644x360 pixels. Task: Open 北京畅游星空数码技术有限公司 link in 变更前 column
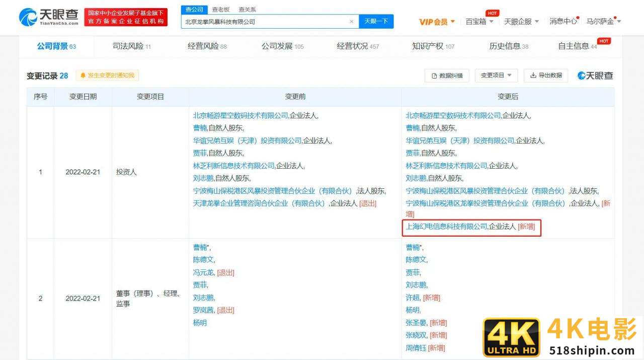240,115
